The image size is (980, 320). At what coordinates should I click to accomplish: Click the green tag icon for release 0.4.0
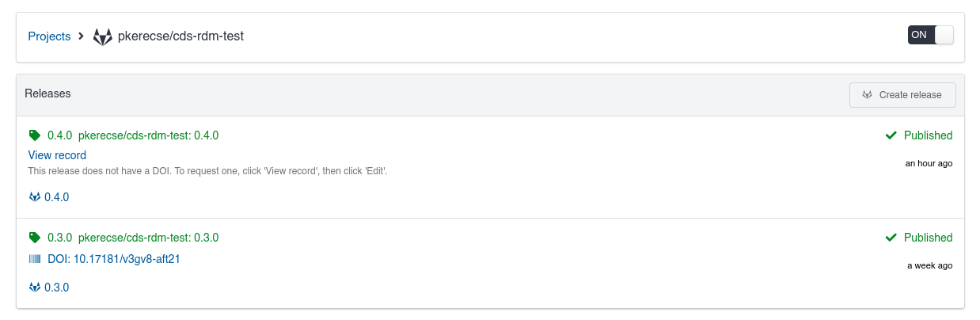(34, 135)
